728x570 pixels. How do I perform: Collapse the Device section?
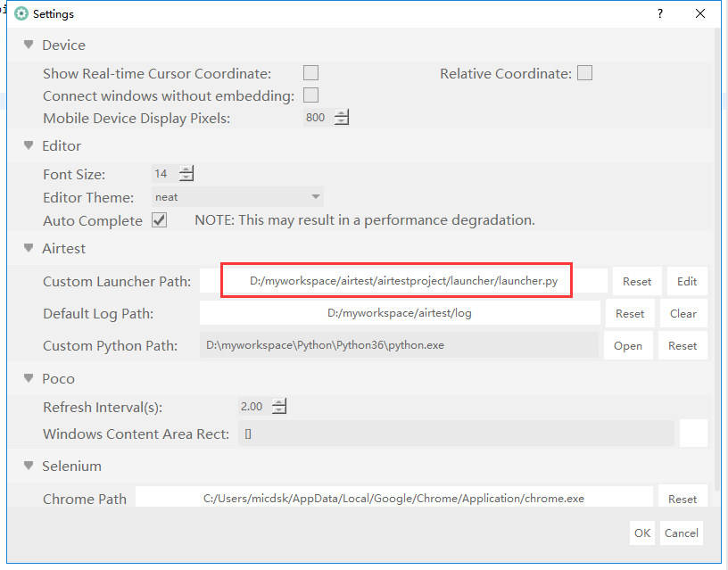pyautogui.click(x=29, y=45)
